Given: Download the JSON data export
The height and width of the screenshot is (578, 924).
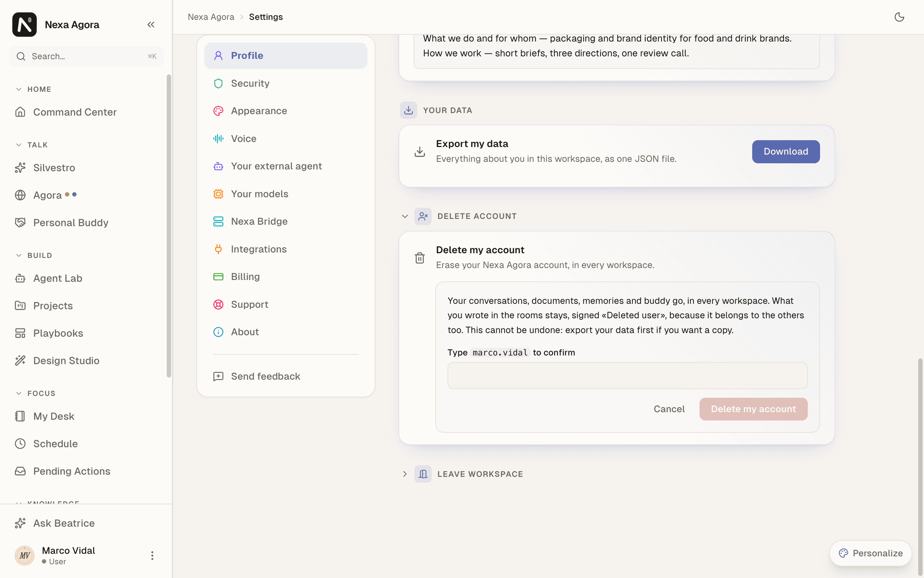Looking at the screenshot, I should 786,152.
